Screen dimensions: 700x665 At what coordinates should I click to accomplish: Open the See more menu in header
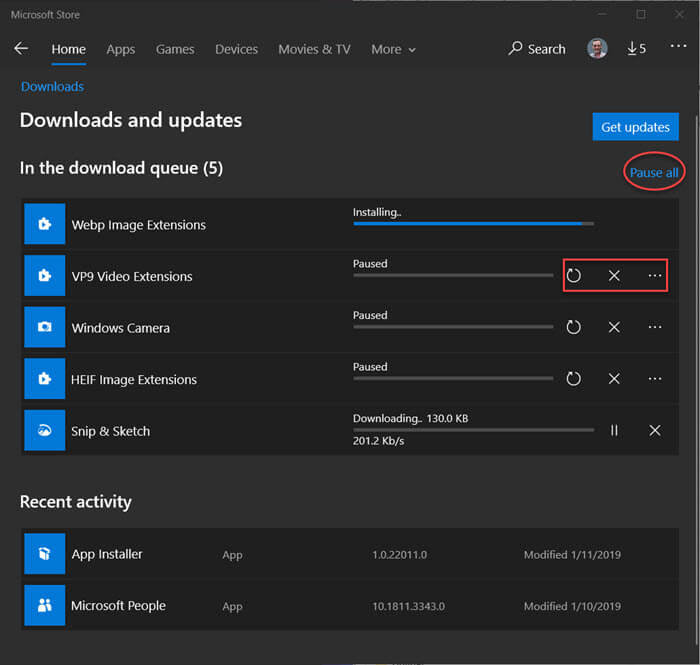point(678,46)
